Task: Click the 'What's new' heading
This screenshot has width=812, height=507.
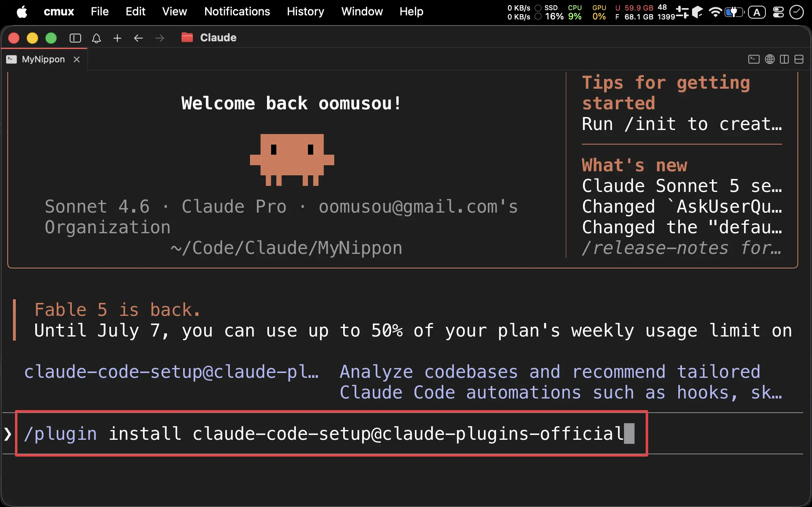Action: [635, 165]
